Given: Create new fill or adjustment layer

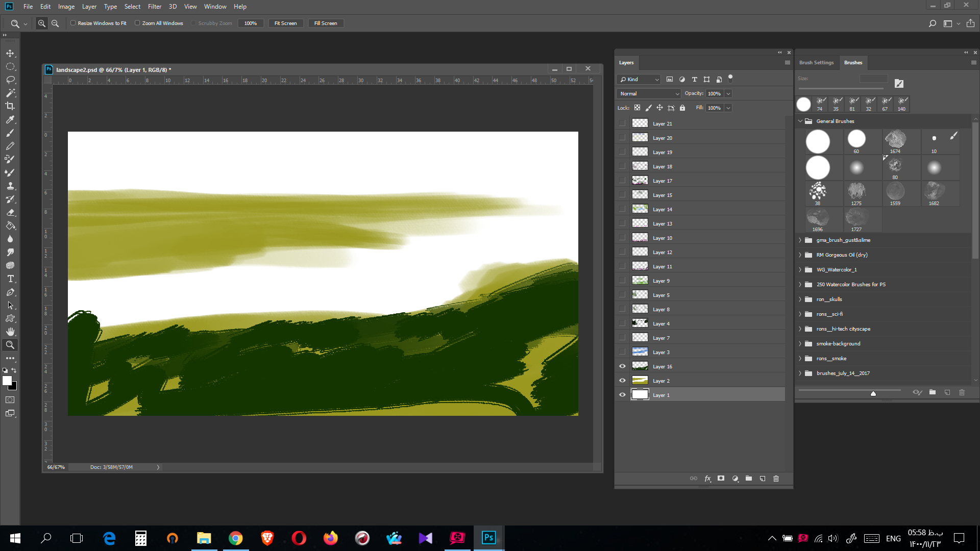Looking at the screenshot, I should [735, 479].
